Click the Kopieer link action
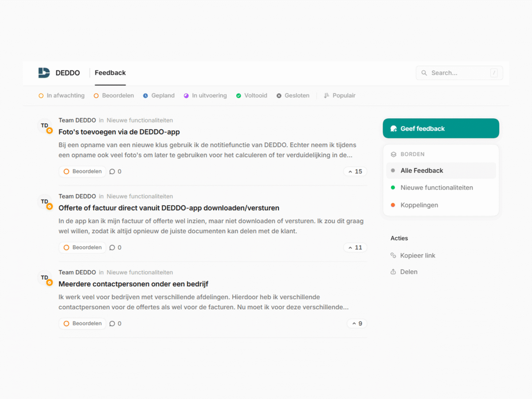Image resolution: width=532 pixels, height=399 pixels. tap(413, 255)
